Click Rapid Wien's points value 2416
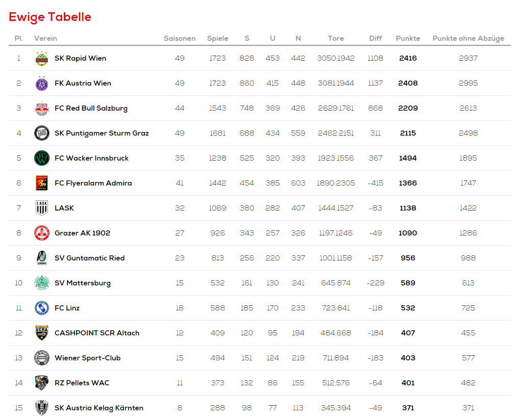The image size is (520, 420). (408, 58)
